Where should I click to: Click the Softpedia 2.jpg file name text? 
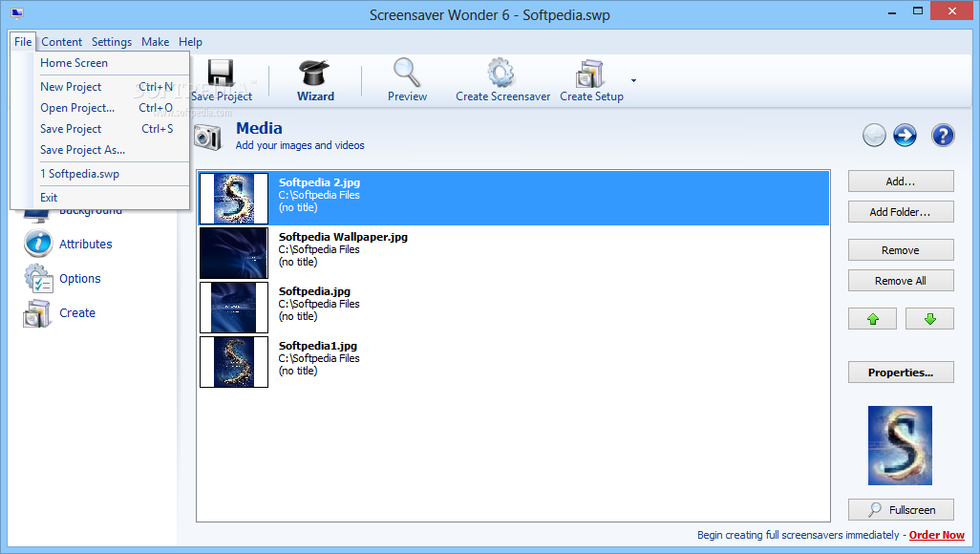[x=319, y=182]
